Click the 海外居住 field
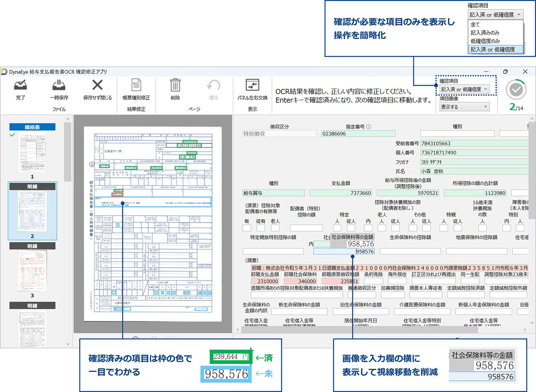The width and height of the screenshot is (536, 392). click(x=397, y=281)
